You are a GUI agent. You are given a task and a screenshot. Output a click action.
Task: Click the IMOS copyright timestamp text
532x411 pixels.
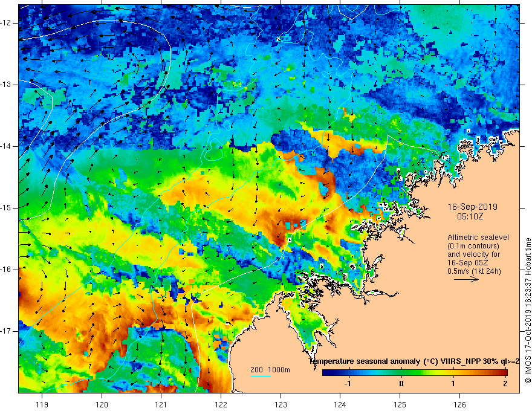(528, 311)
